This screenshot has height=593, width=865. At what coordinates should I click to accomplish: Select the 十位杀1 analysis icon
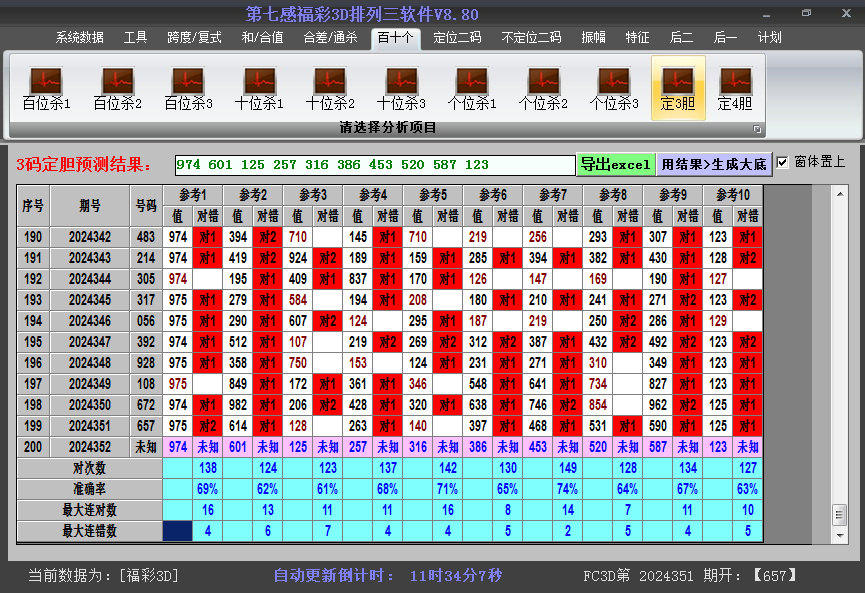coord(259,88)
